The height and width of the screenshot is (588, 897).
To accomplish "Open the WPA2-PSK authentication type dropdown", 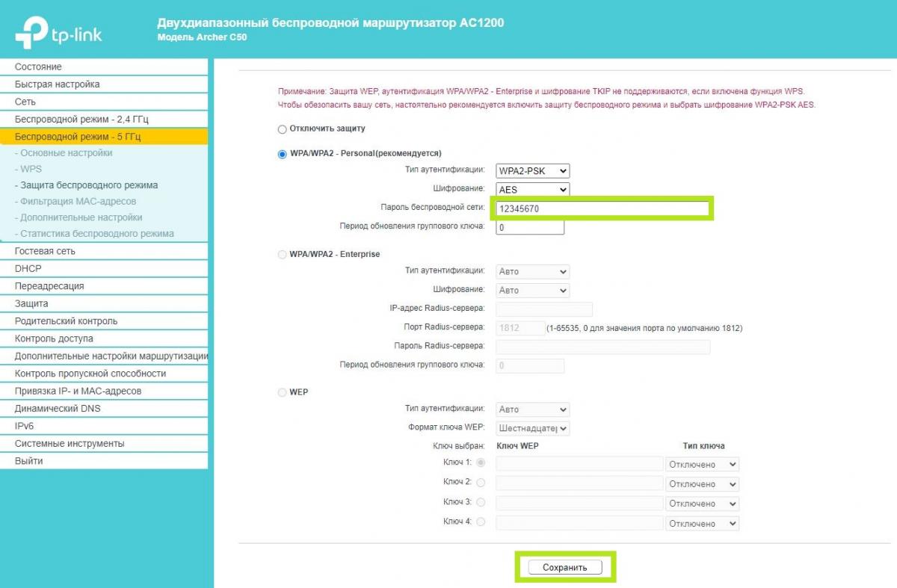I will click(x=532, y=171).
